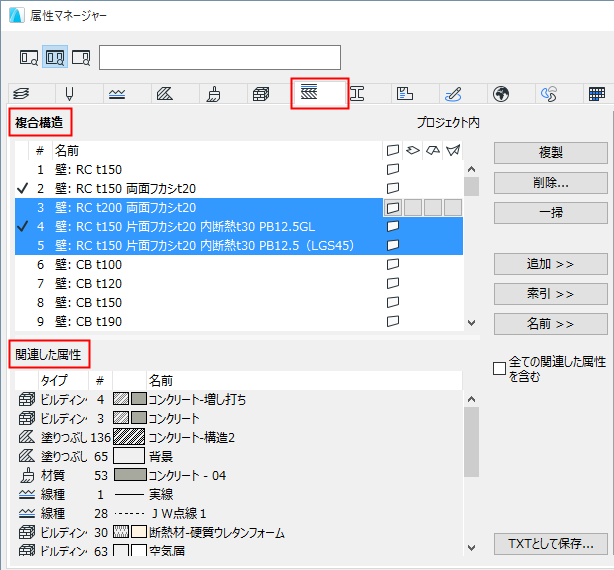614x570 pixels.
Task: Toggle wall usage for row 3
Action: 393,207
